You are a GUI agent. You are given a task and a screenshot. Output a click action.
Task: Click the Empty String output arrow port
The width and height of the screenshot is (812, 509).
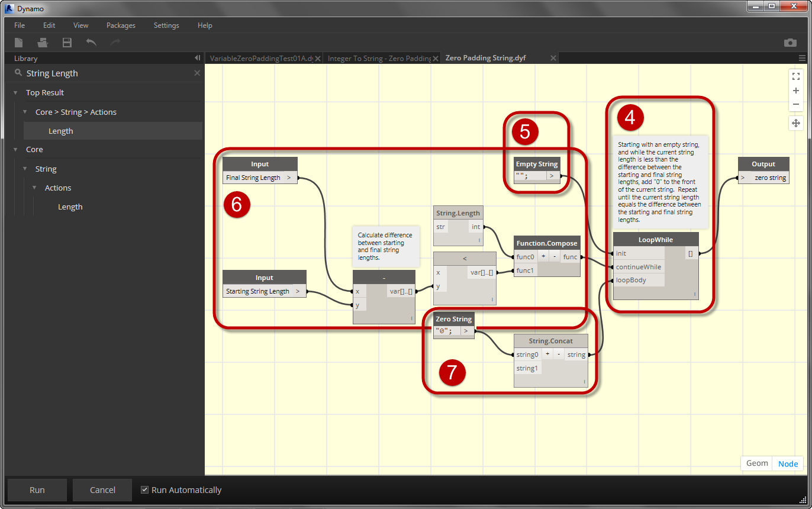(x=552, y=176)
